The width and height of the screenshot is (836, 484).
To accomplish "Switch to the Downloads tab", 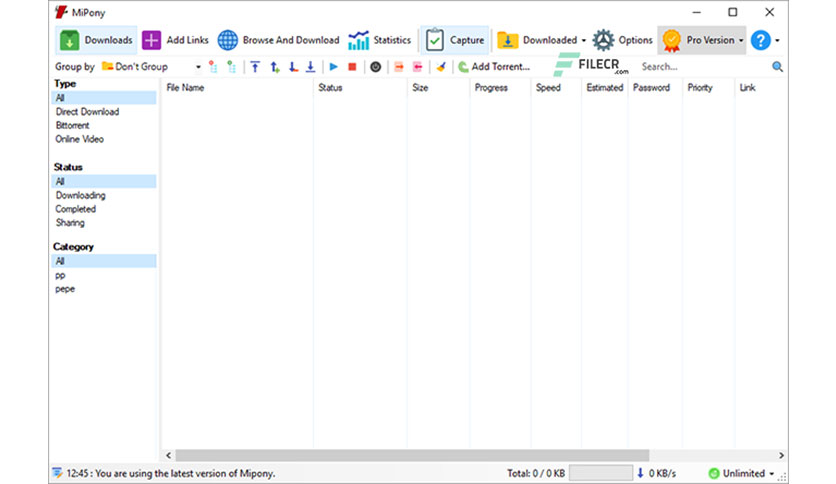I will click(x=96, y=40).
